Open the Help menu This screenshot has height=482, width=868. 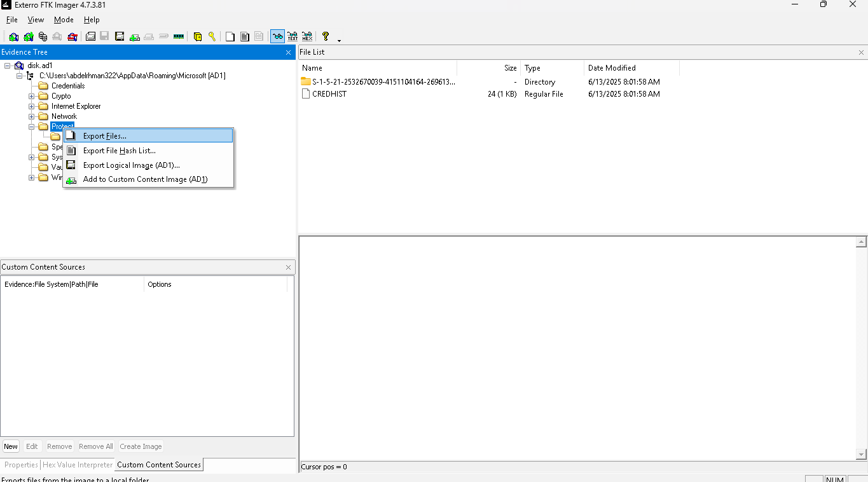coord(92,20)
